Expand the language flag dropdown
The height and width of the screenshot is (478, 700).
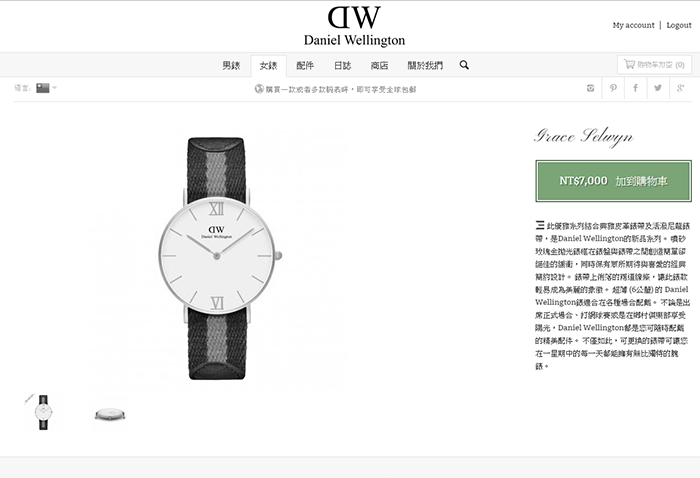(x=46, y=88)
